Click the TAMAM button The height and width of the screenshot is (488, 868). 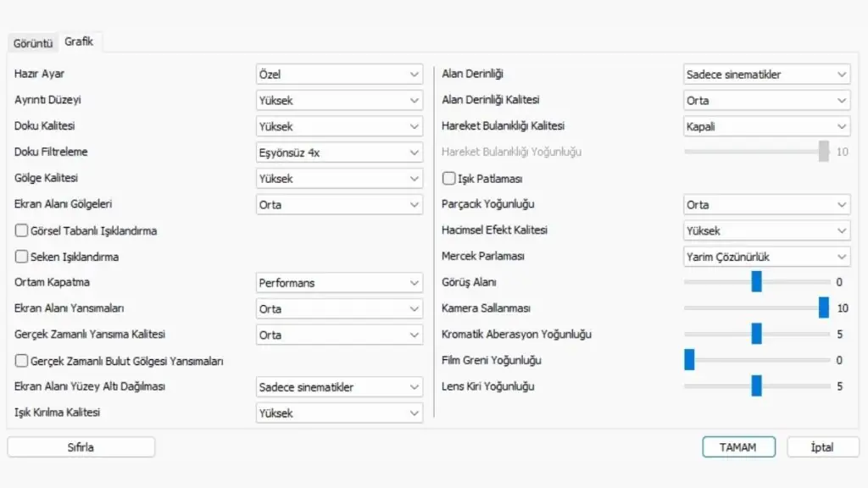click(x=738, y=447)
